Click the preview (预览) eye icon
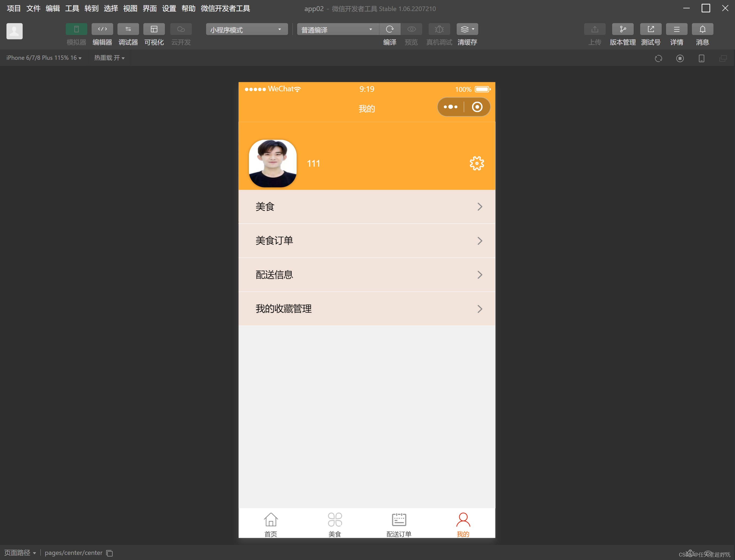 pos(411,29)
